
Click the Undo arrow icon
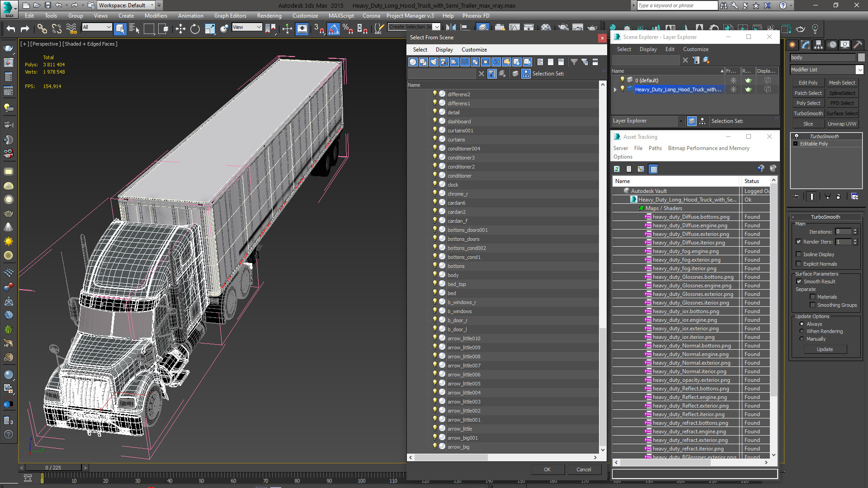[x=11, y=29]
